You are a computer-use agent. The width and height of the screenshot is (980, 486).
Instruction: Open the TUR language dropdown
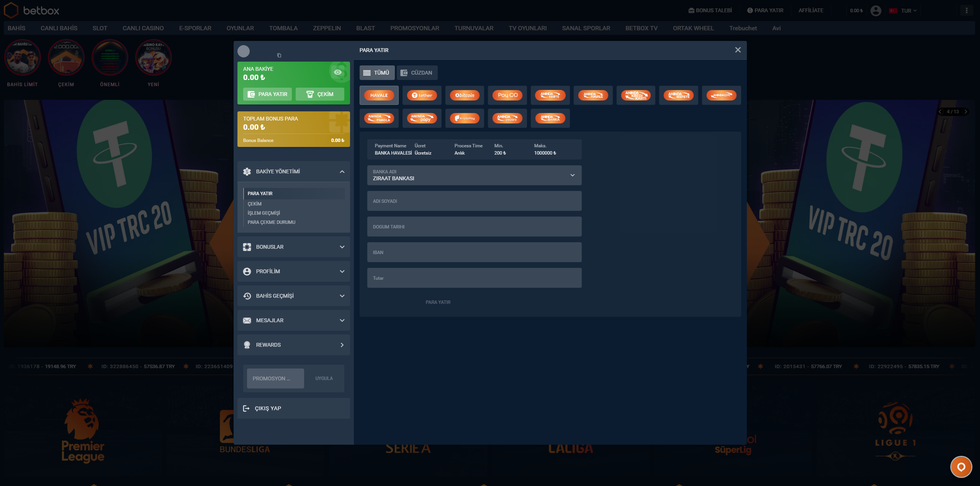903,11
